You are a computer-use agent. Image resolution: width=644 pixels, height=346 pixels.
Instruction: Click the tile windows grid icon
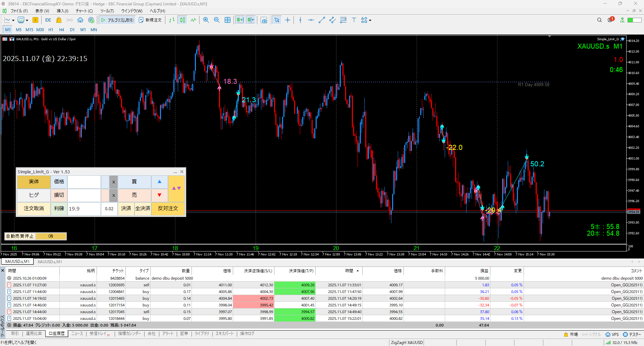pos(227,20)
